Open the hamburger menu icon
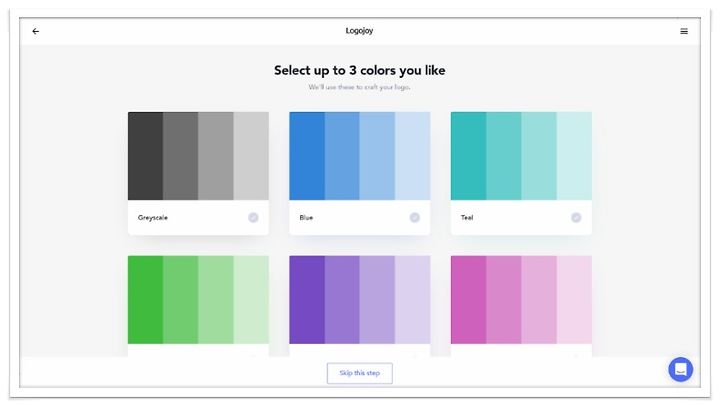Screen dimensions: 720x406 point(684,31)
